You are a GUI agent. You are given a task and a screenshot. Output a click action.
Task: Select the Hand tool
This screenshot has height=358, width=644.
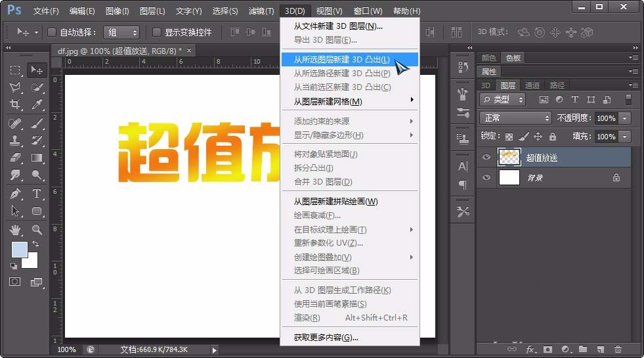pos(15,230)
